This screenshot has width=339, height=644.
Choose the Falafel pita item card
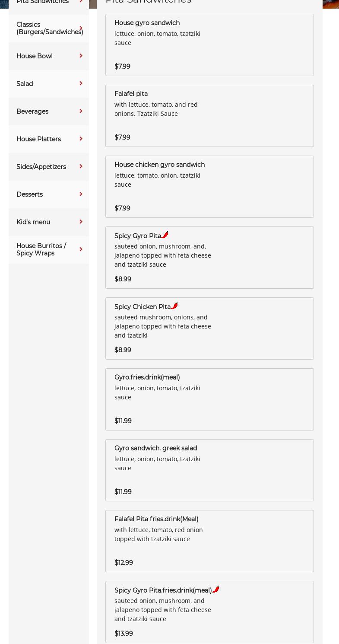[x=209, y=116]
